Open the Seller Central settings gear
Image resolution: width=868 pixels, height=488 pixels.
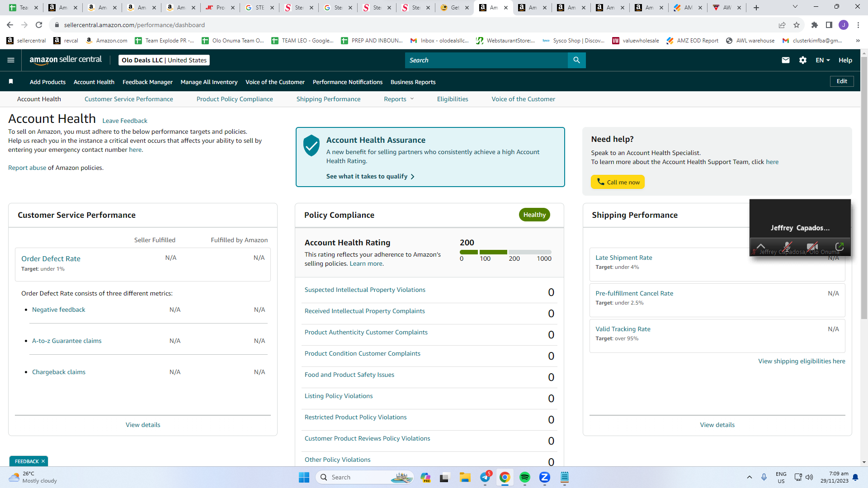[803, 60]
